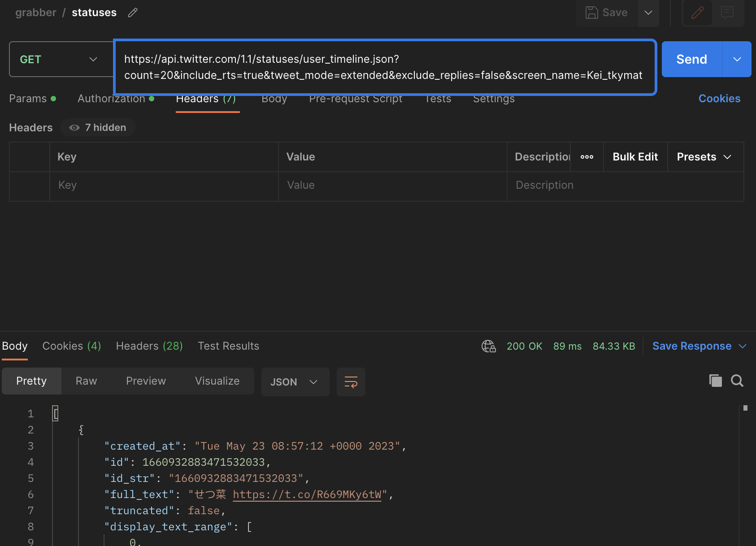
Task: Open the Cookies link
Action: coord(719,99)
